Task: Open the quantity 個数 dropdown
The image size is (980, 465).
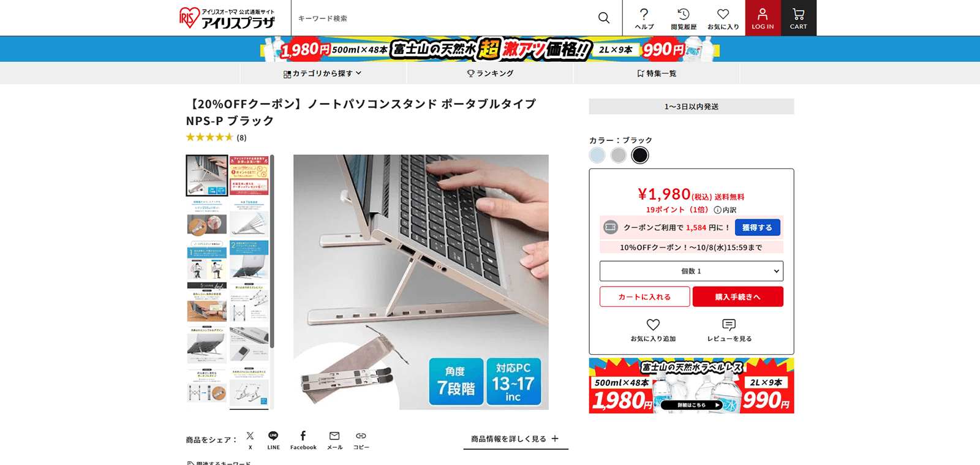Action: [x=691, y=271]
